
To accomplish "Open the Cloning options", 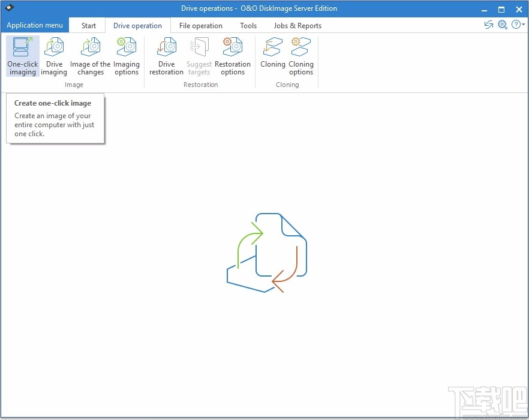I will click(x=300, y=55).
